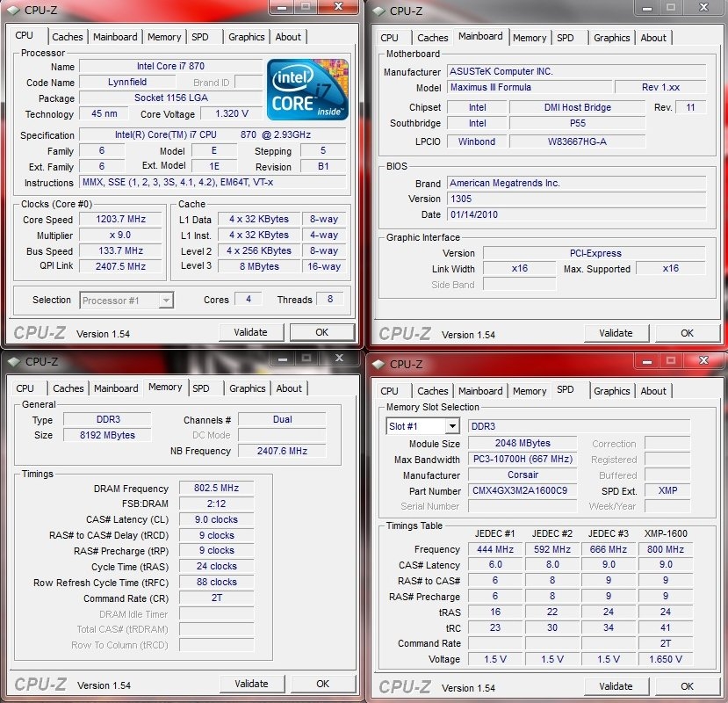The image size is (728, 703).
Task: Switch to CPU tab in the Mainboard window
Action: (389, 38)
